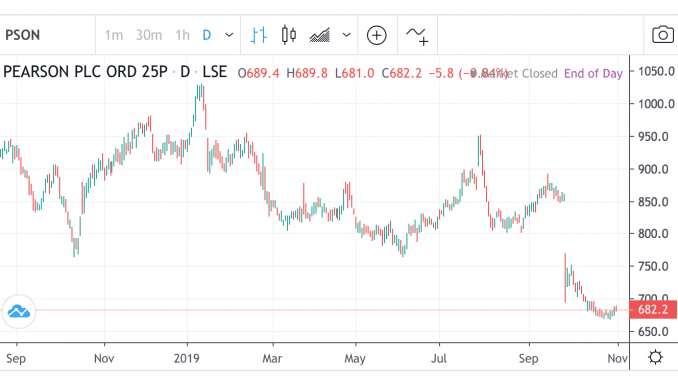Click the Jul time axis label
The height and width of the screenshot is (381, 678).
click(x=438, y=359)
